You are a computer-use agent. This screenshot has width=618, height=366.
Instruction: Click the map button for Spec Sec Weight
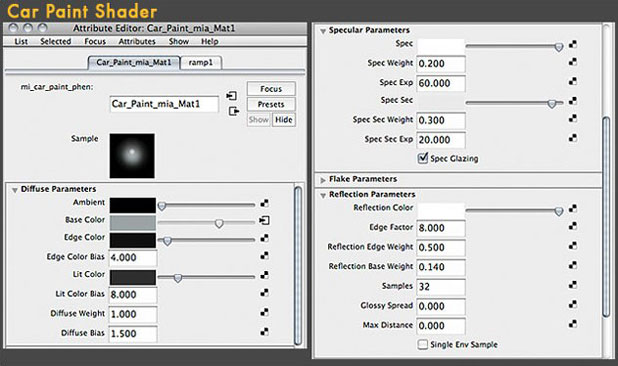(573, 118)
